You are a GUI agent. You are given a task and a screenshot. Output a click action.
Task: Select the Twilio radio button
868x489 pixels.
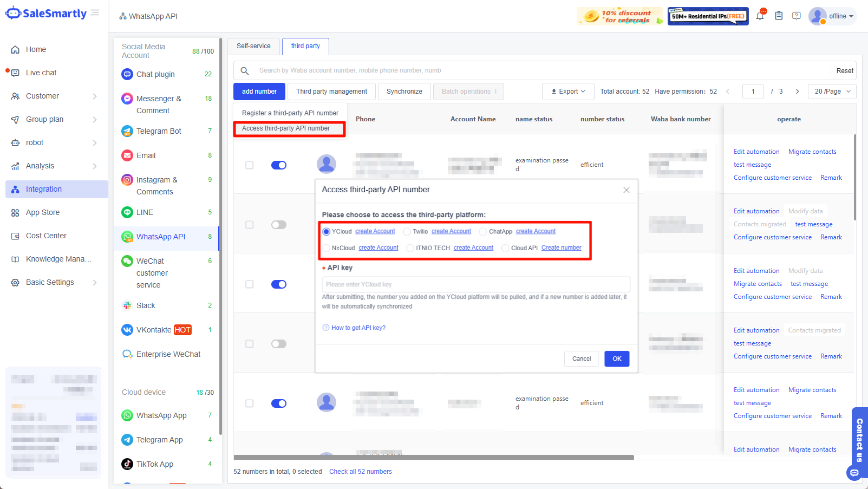[x=407, y=232]
